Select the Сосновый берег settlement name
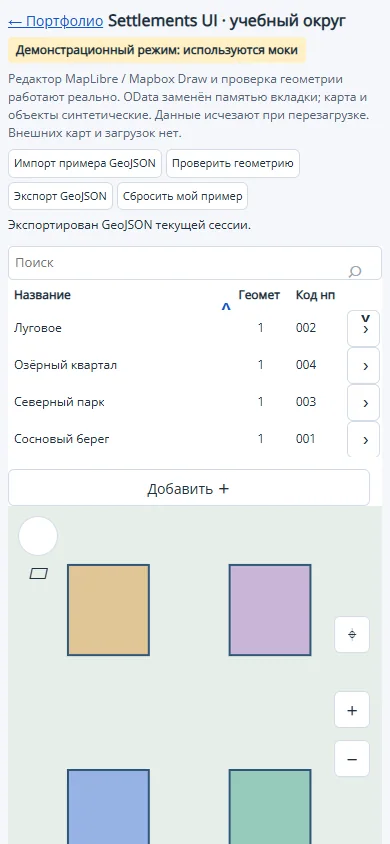 coord(62,439)
